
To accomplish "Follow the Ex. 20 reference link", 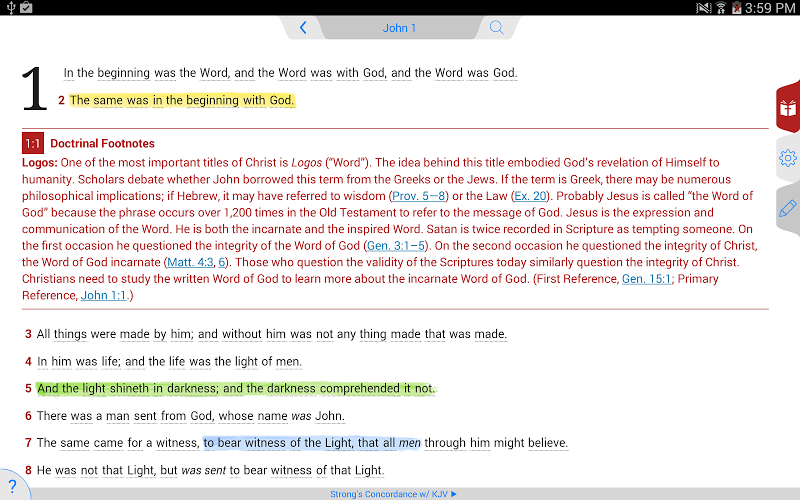I will (530, 196).
